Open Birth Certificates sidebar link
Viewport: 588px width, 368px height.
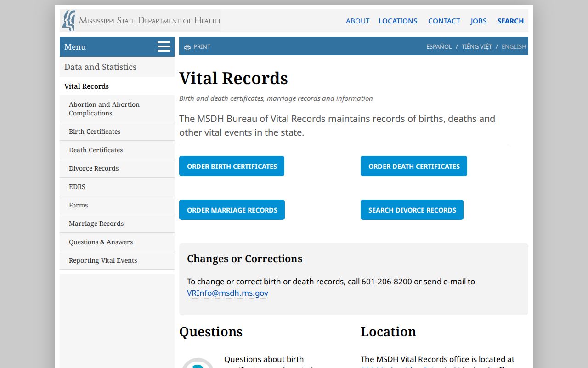click(x=117, y=132)
